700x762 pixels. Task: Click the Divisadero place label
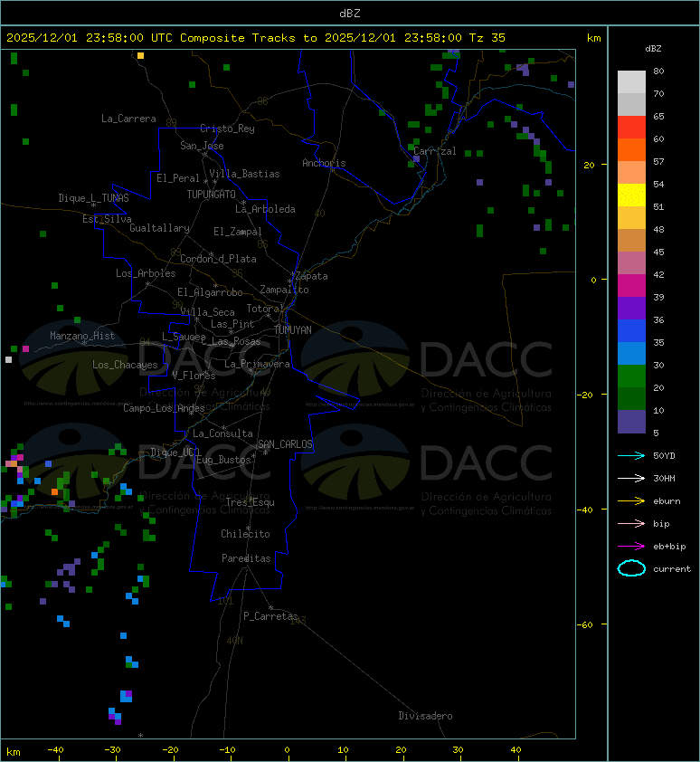pyautogui.click(x=426, y=716)
